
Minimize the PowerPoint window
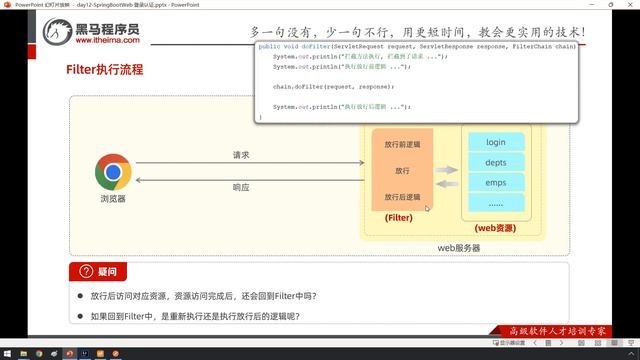point(592,4)
